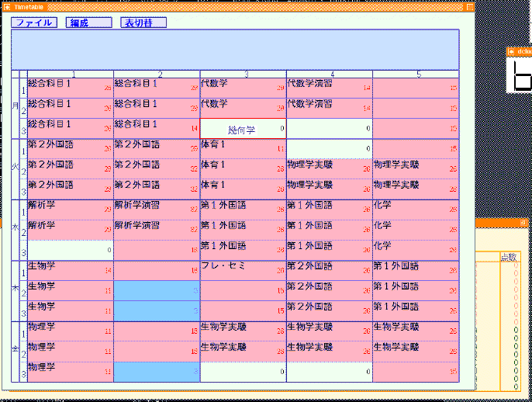The image size is (532, 402).
Task: Click the 点数 column header behind
Action: point(510,257)
